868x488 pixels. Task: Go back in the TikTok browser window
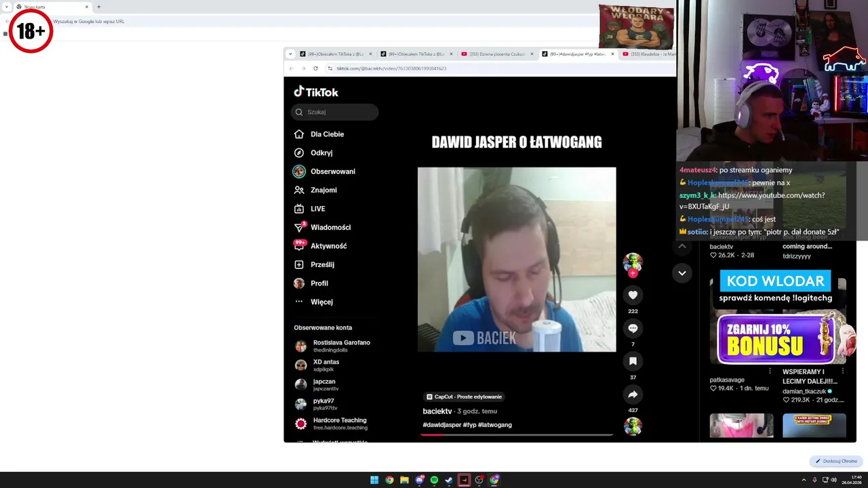(x=291, y=68)
